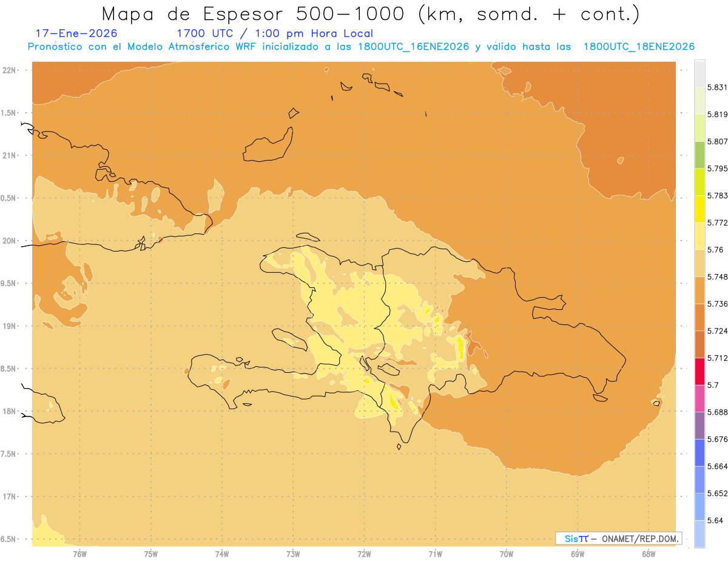Click the legend value 5.831
Screen dimensions: 728x562
pyautogui.click(x=717, y=87)
